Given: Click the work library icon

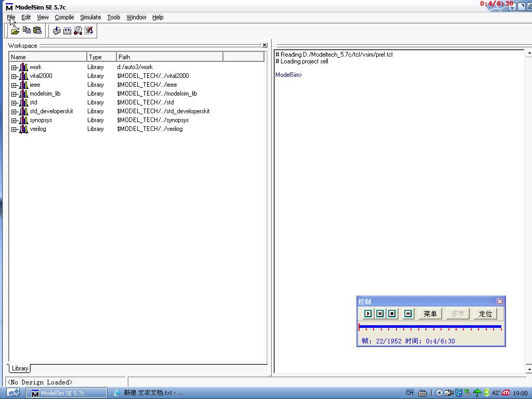Looking at the screenshot, I should pyautogui.click(x=23, y=67).
